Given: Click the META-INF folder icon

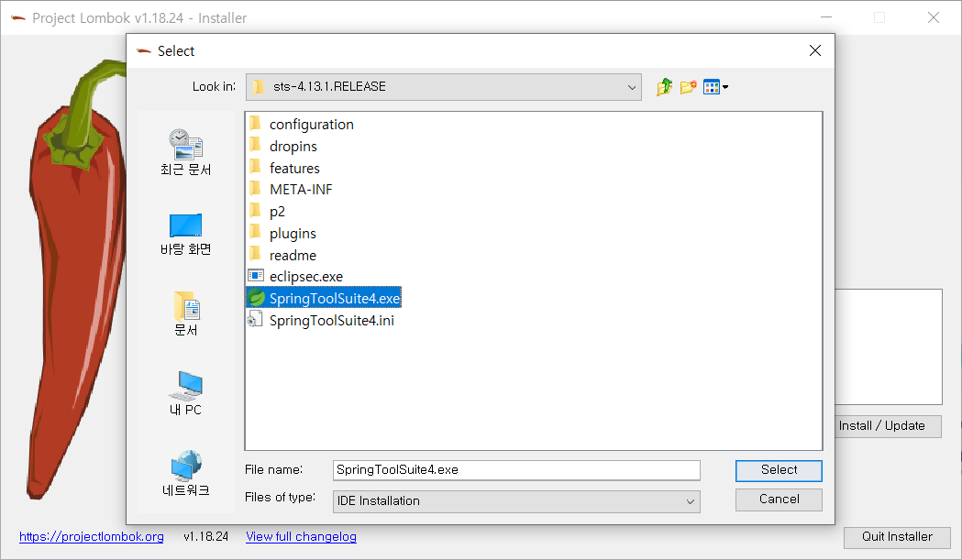Looking at the screenshot, I should pos(256,189).
